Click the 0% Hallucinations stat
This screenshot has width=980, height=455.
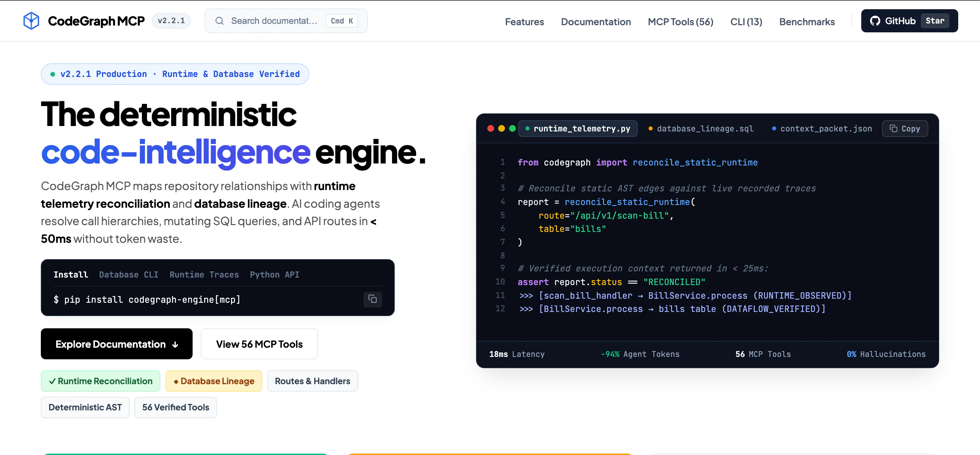(x=886, y=354)
